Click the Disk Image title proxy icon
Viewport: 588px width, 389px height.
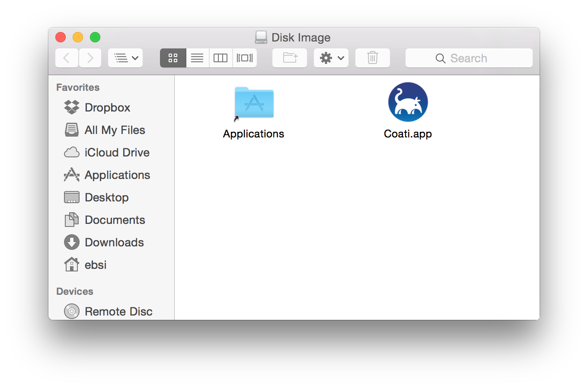261,37
